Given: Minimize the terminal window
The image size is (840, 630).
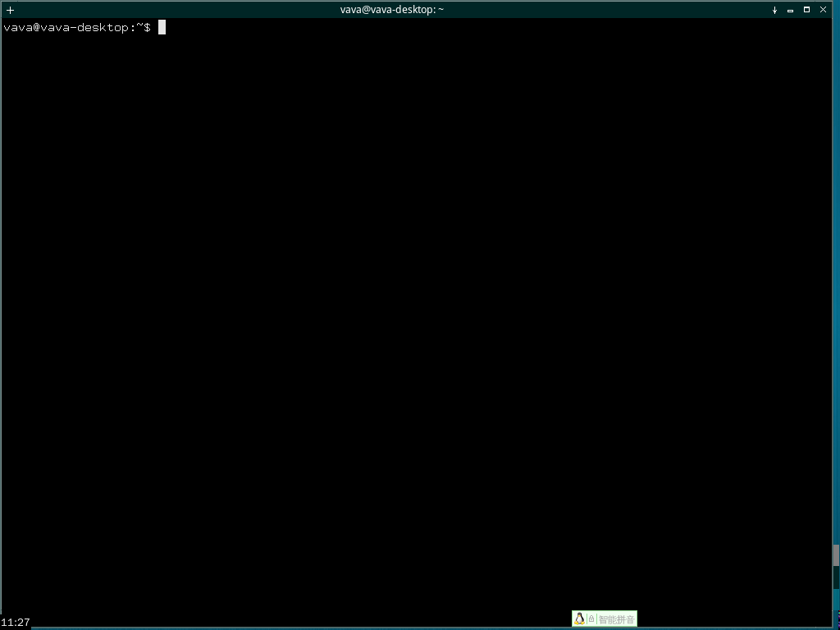Looking at the screenshot, I should 790,10.
